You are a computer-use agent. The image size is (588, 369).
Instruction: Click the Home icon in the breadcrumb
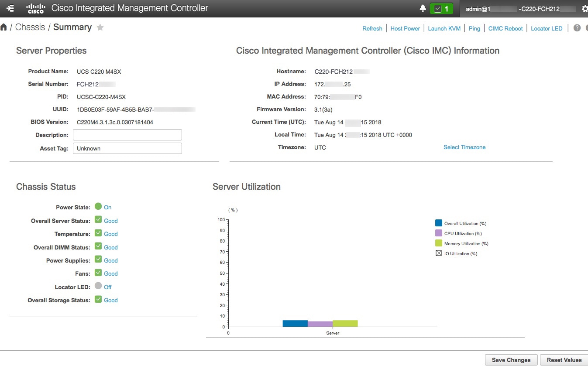(4, 27)
